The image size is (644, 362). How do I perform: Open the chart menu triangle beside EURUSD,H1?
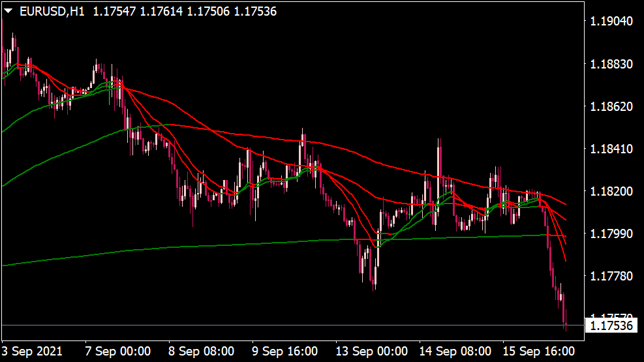[8, 11]
